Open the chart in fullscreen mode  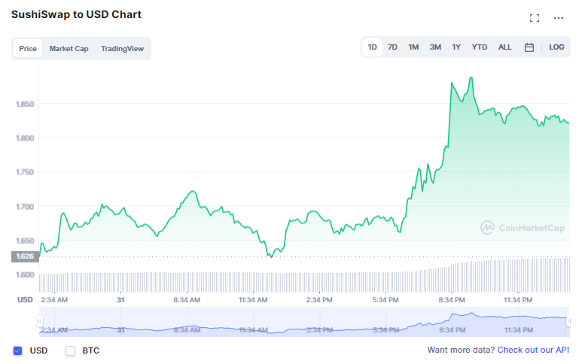point(535,18)
